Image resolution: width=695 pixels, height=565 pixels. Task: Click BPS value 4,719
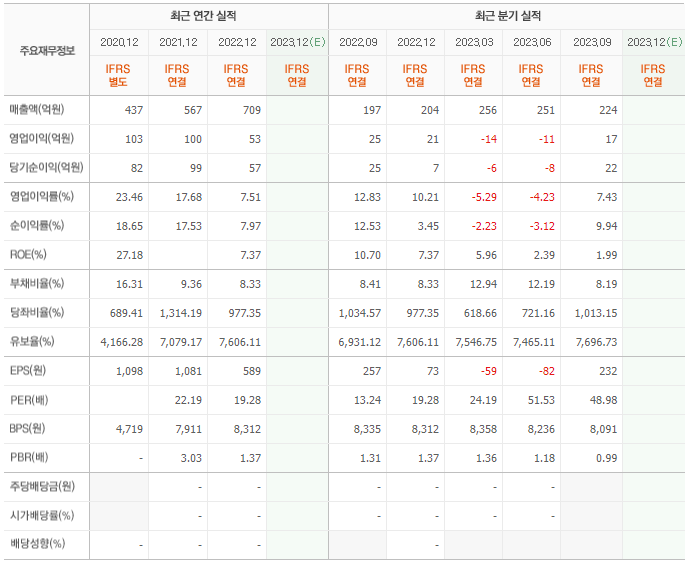tap(129, 429)
